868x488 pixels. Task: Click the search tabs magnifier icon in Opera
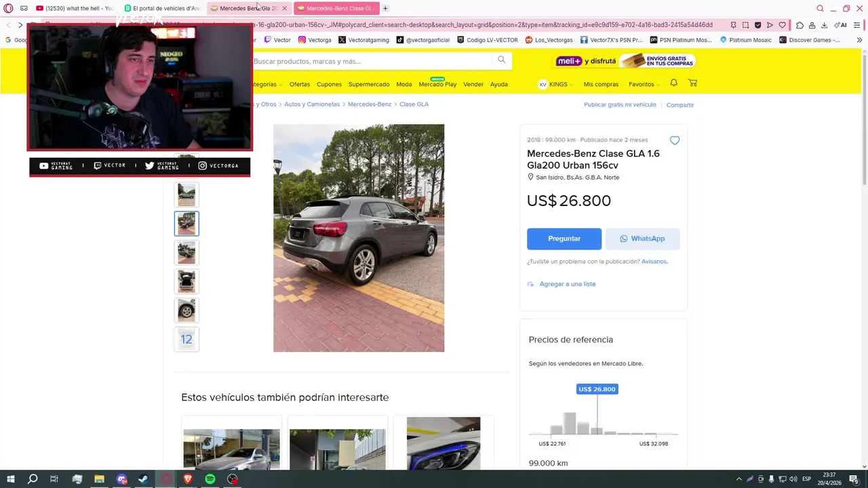point(820,8)
